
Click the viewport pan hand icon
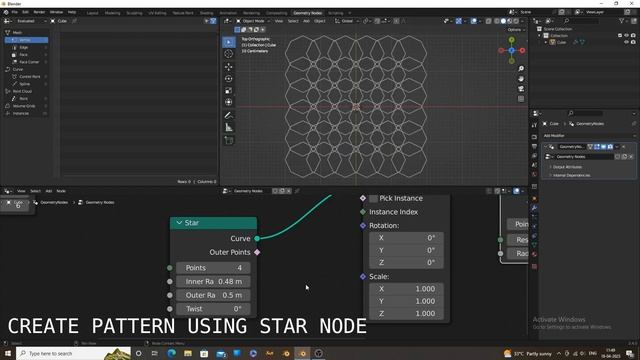(x=521, y=79)
